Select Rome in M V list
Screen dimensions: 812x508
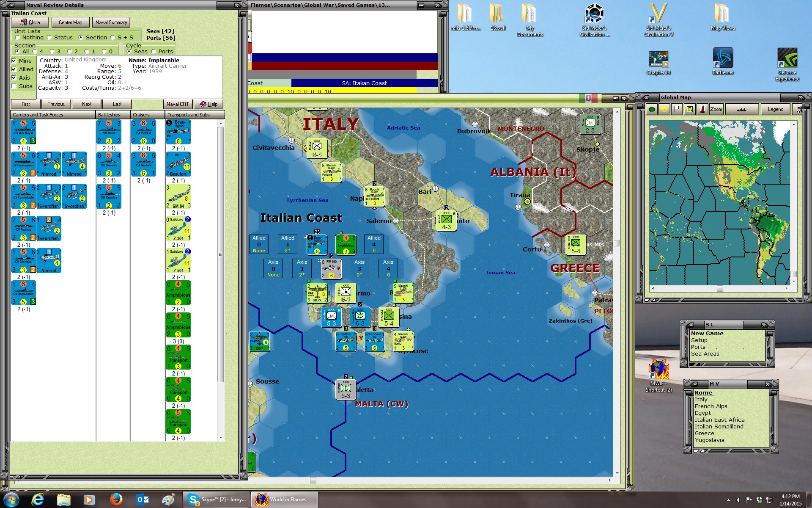point(703,392)
